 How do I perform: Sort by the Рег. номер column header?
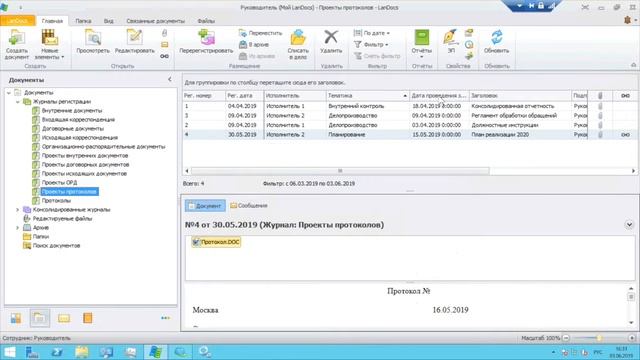(204, 96)
